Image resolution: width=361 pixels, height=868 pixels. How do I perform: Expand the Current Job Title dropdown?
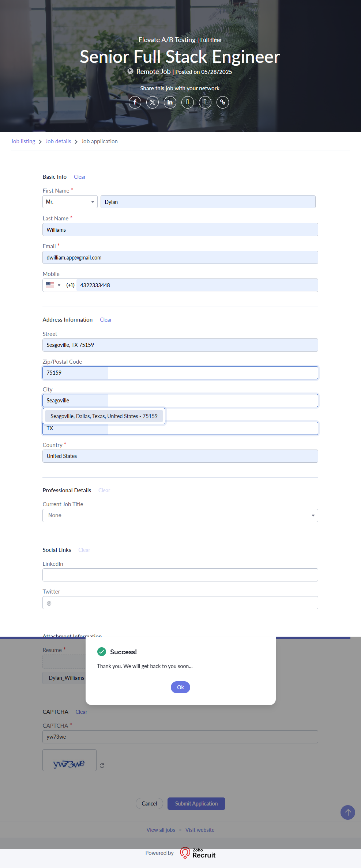point(180,515)
